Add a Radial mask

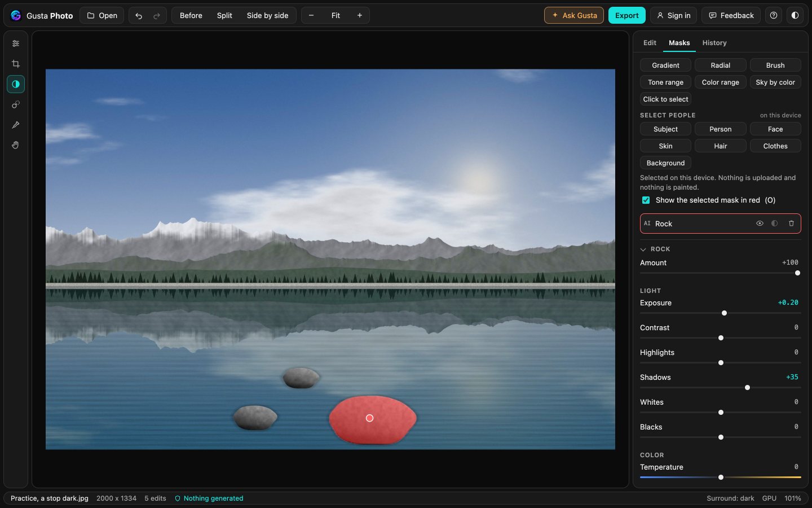[x=721, y=65]
